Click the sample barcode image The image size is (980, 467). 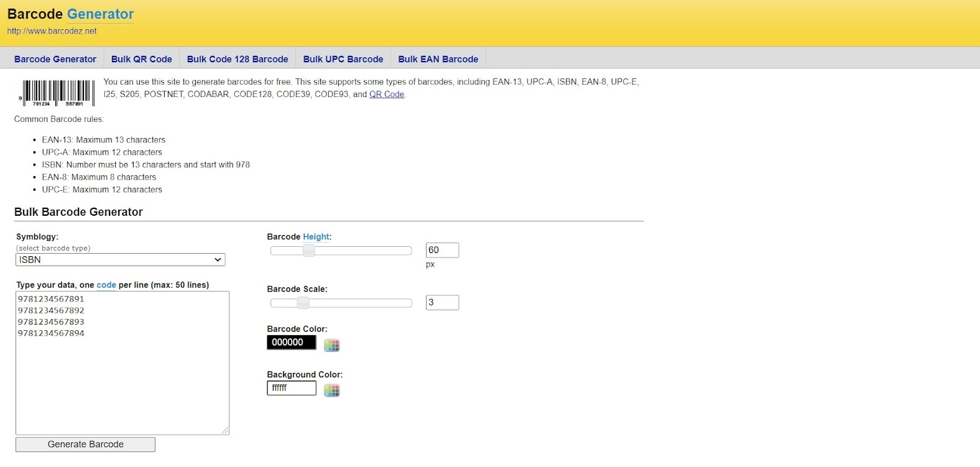coord(57,93)
